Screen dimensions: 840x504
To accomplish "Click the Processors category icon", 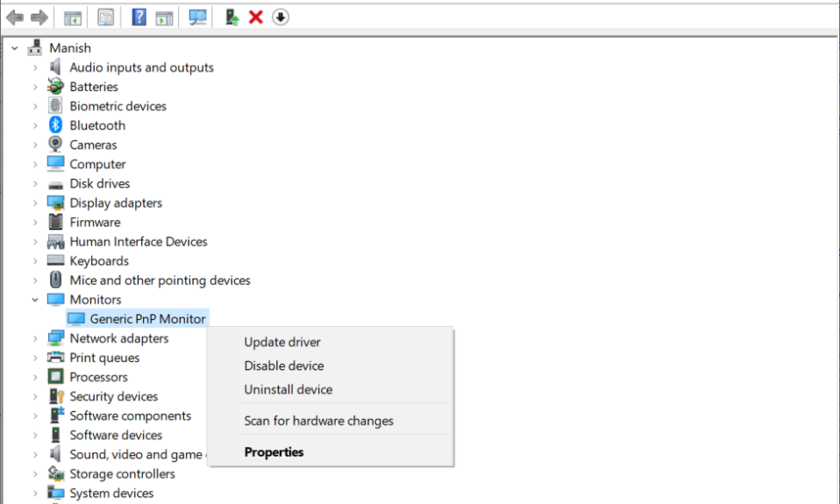I will tap(55, 377).
